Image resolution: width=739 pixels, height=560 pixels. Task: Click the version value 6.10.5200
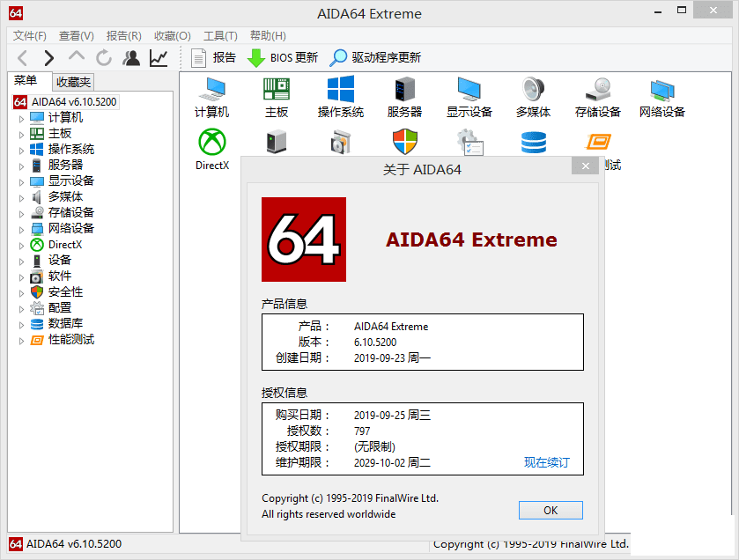click(x=375, y=342)
